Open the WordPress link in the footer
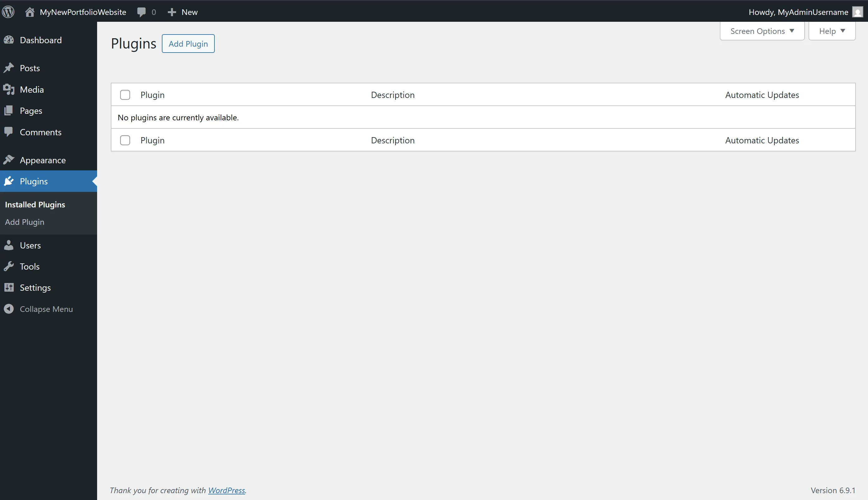This screenshot has width=868, height=500. pyautogui.click(x=227, y=490)
